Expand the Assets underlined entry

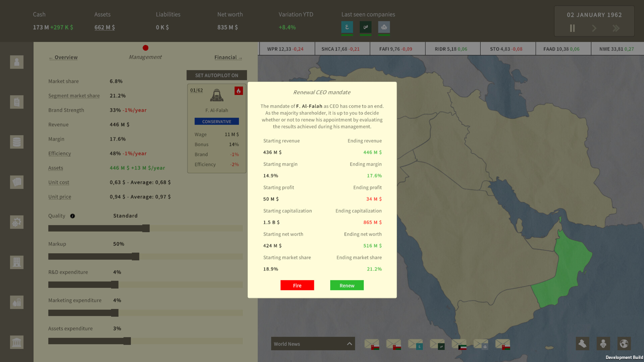click(56, 168)
